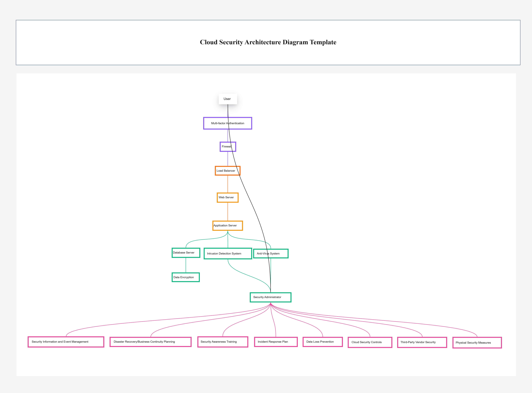
Task: Select the Physical Security Measures box
Action: tap(477, 343)
